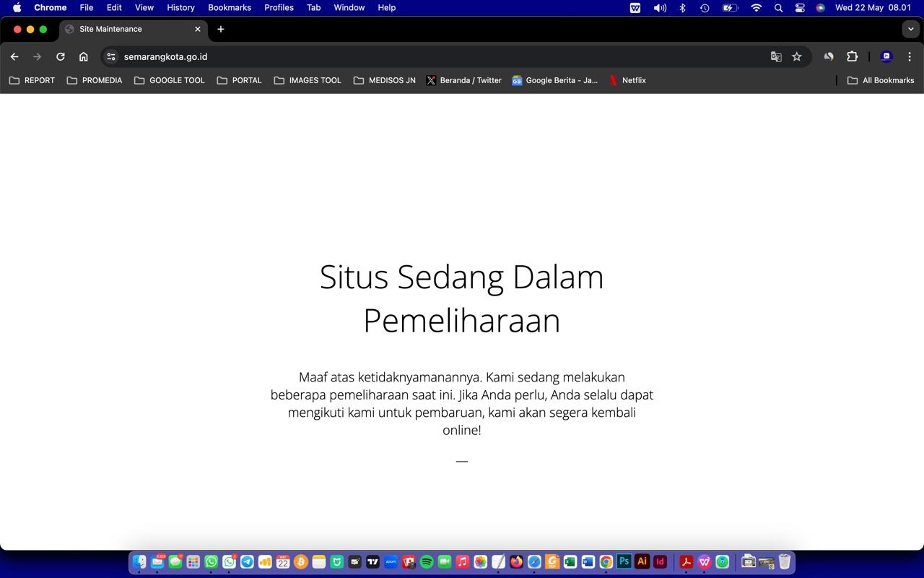Open the search tabs chevron

[x=910, y=29]
